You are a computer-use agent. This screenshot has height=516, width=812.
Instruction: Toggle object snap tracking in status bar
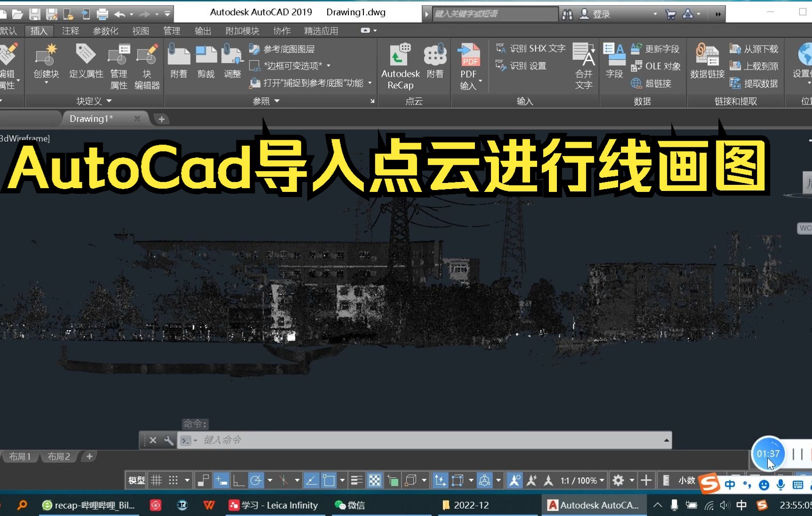[311, 480]
